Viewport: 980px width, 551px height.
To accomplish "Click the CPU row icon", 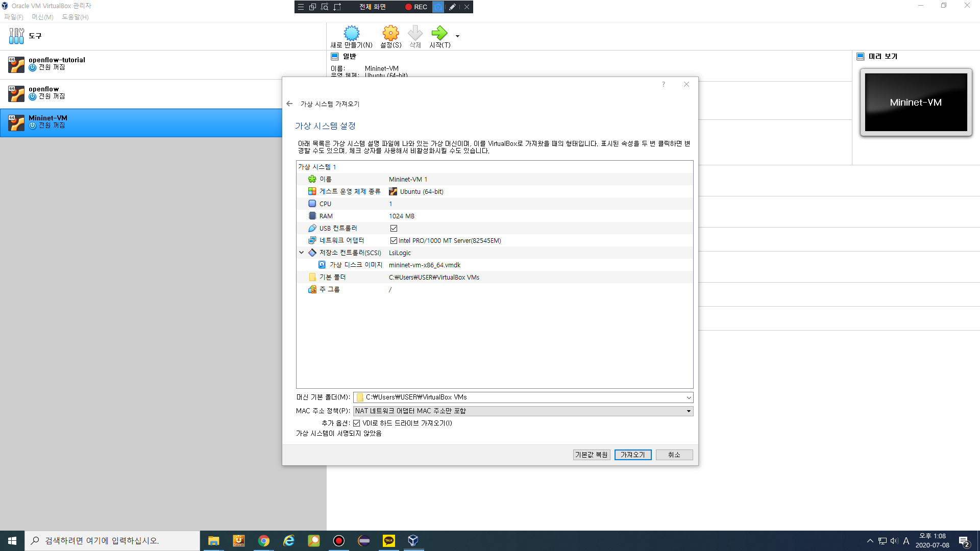I will 312,204.
